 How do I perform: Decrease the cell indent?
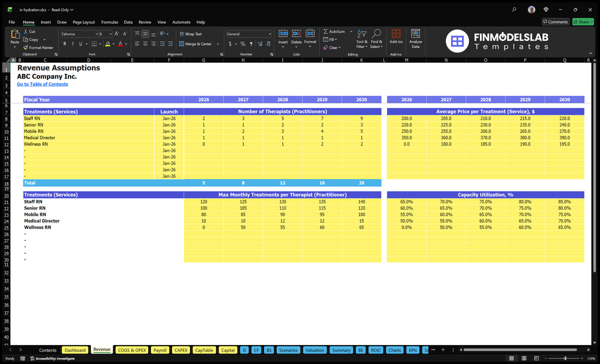tap(162, 44)
